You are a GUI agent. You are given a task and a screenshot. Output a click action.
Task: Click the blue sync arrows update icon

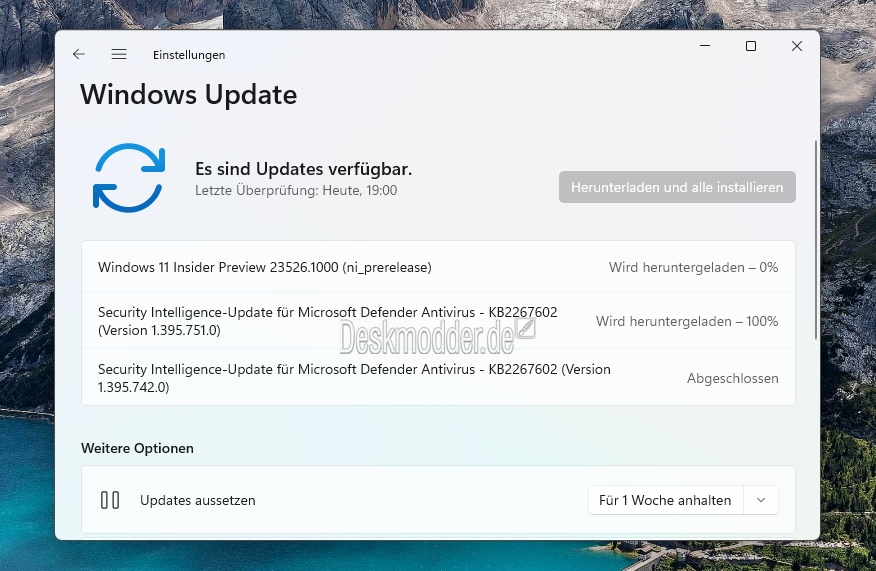pos(129,178)
